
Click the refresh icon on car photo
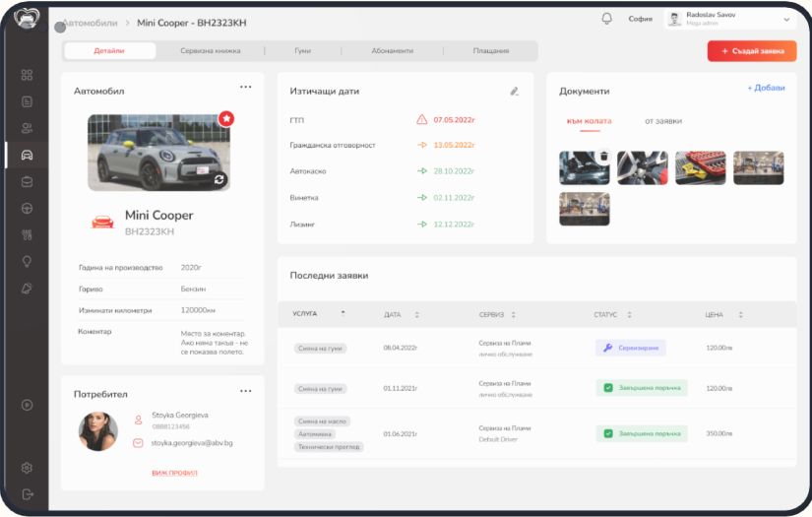(219, 179)
